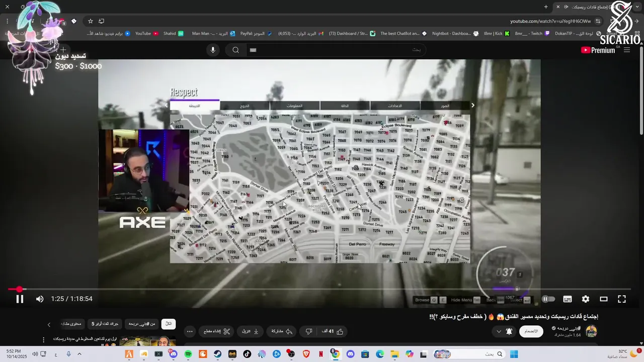644x362 pixels.
Task: Select the 'محتوى مشابه' chip
Action: (71, 324)
